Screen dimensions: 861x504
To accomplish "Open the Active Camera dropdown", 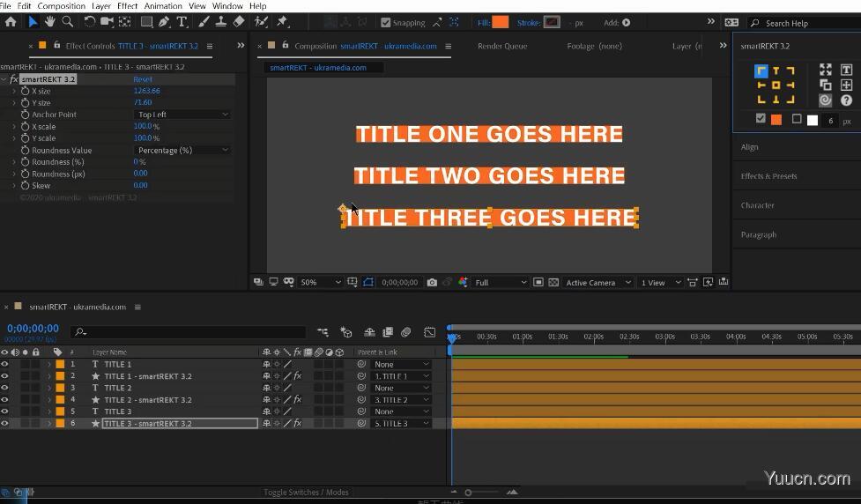I will tap(598, 282).
